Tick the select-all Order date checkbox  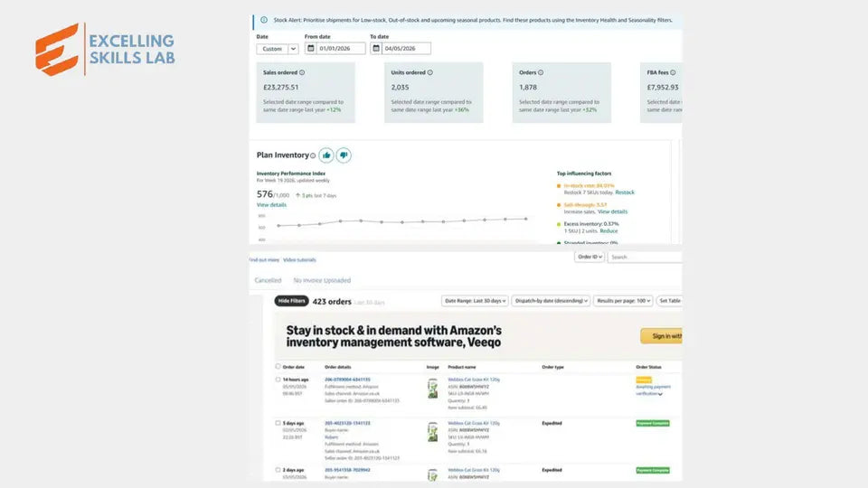[x=278, y=366]
